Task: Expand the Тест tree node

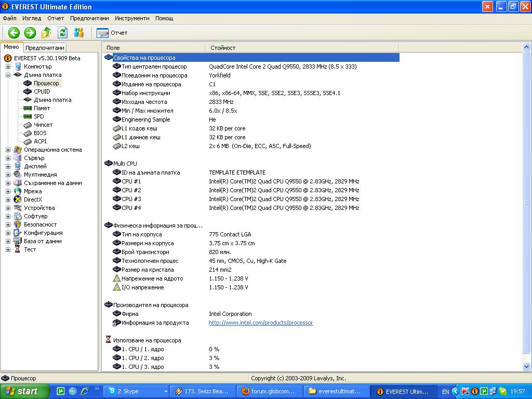Action: coord(8,249)
